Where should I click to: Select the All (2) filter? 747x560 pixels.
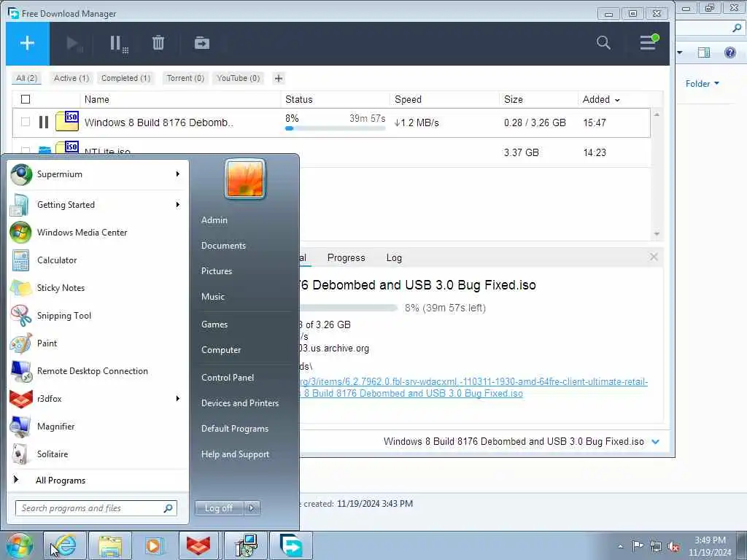(x=27, y=78)
